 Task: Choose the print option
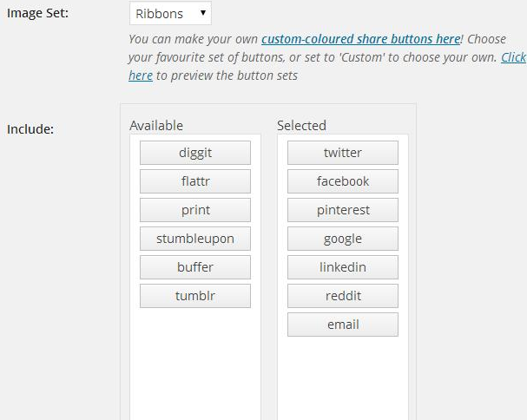click(x=195, y=210)
